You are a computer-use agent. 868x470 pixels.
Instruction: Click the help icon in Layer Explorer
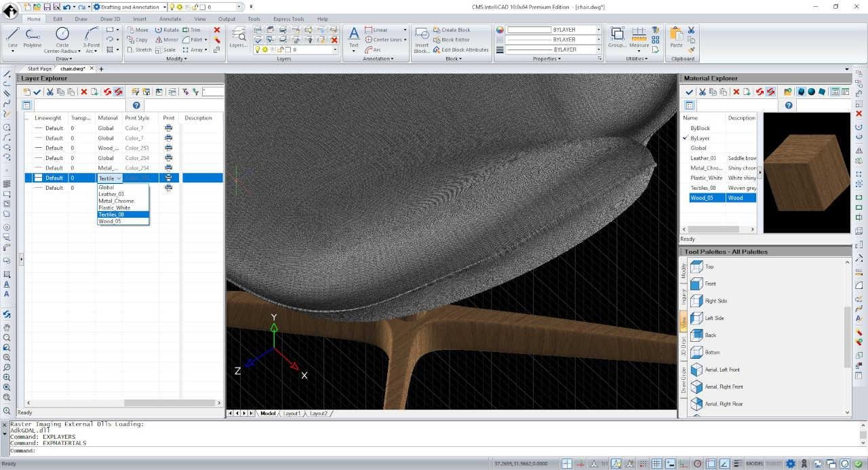click(x=136, y=105)
